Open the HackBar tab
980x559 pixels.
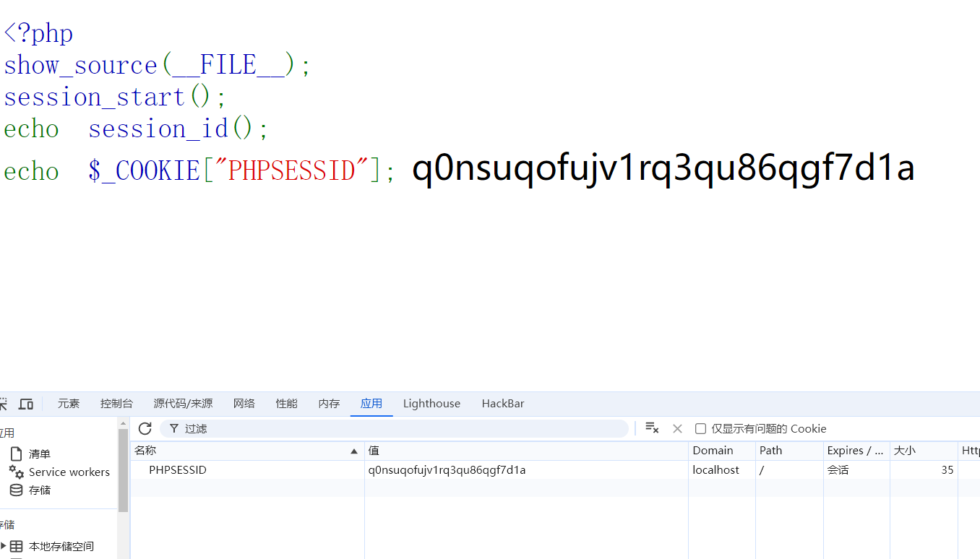tap(503, 404)
